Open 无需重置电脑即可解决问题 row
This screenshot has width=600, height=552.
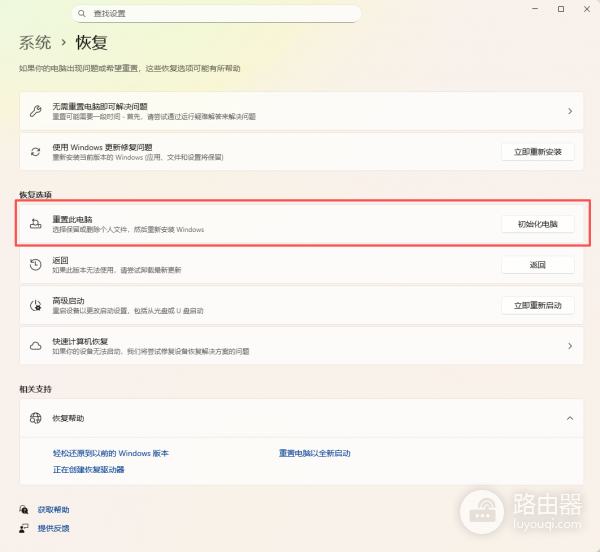click(302, 111)
